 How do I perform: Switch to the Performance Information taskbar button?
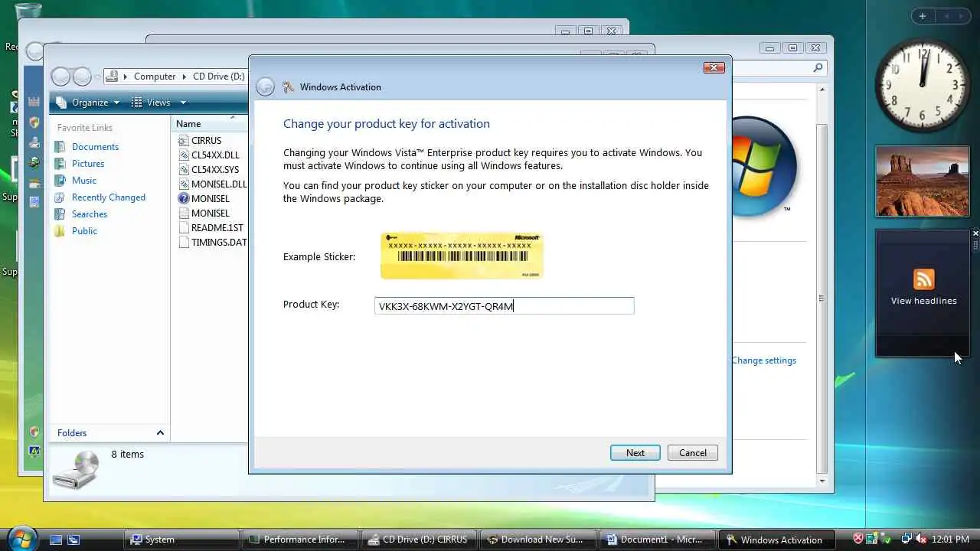(301, 540)
